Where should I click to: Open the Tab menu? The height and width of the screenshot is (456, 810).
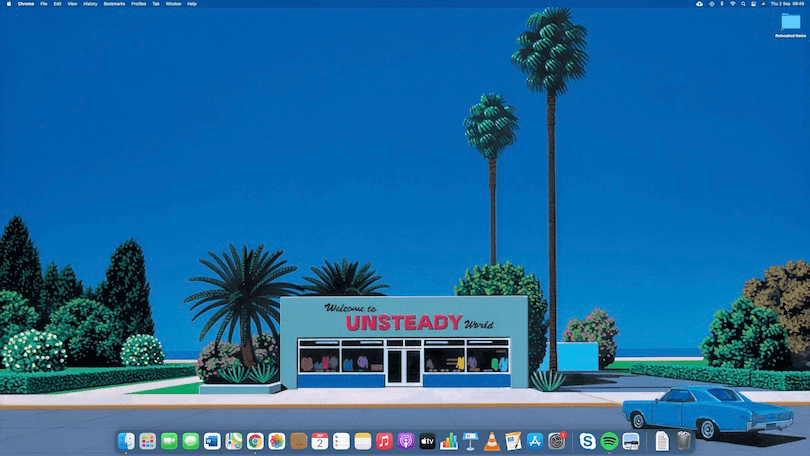coord(156,4)
